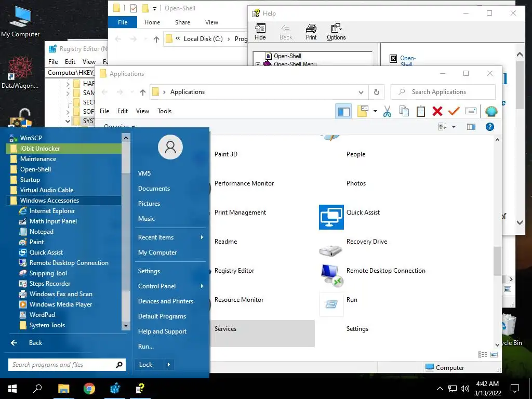Viewport: 532px width, 399px height.
Task: Expand the SYSTEM key chevron in Registry Editor
Action: pos(68,121)
